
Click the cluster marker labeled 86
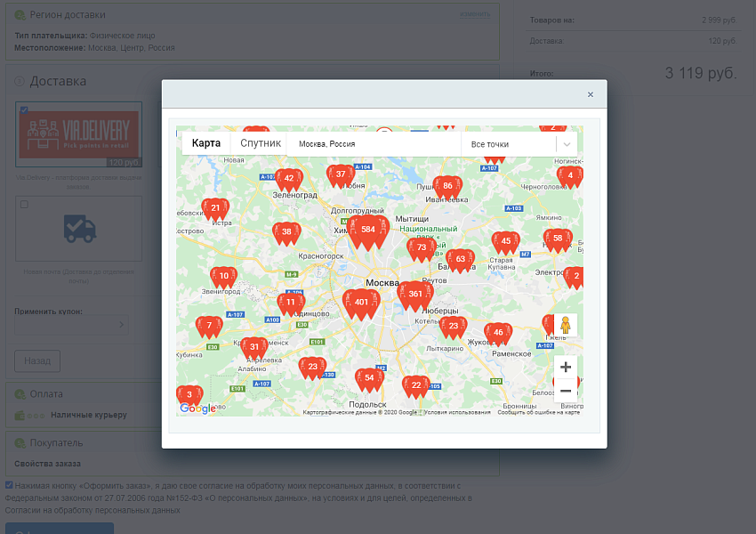coord(447,186)
